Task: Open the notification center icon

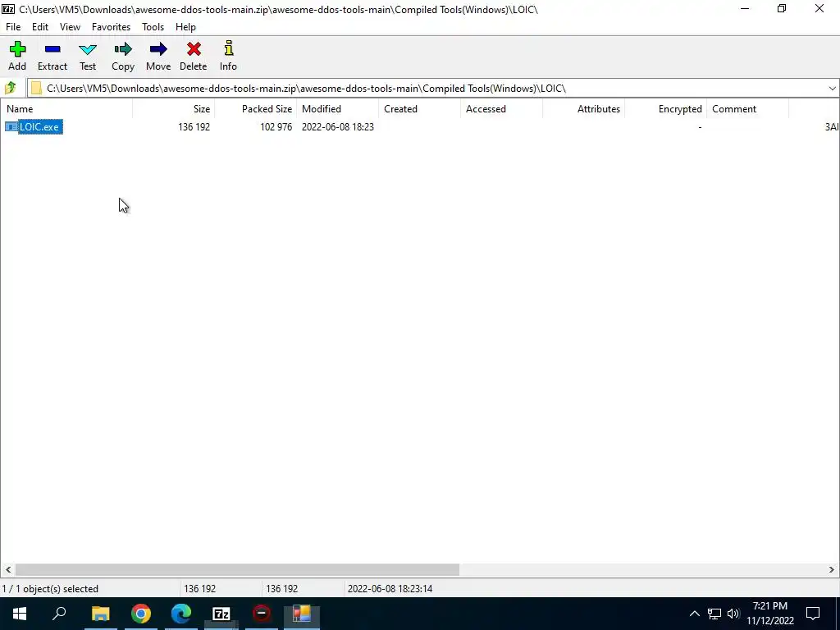Action: 813,614
